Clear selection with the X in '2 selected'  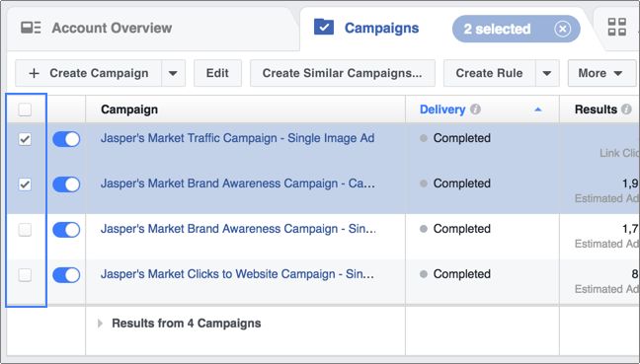pyautogui.click(x=562, y=29)
